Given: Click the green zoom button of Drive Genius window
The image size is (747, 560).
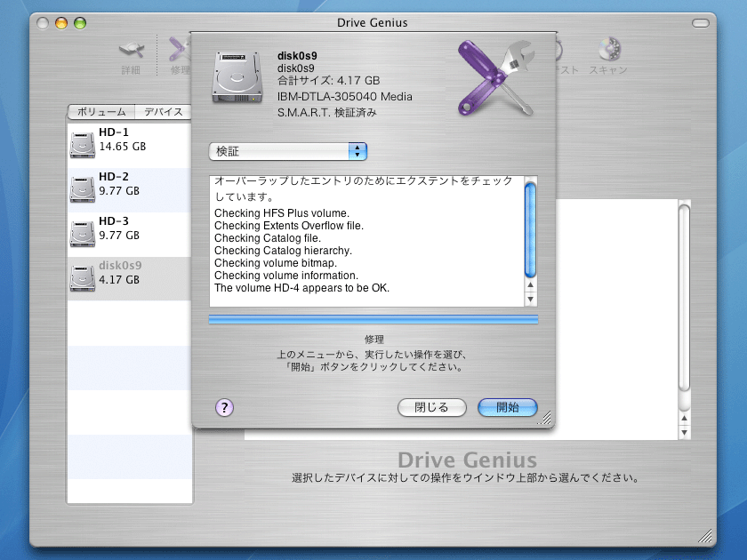Looking at the screenshot, I should tap(80, 23).
